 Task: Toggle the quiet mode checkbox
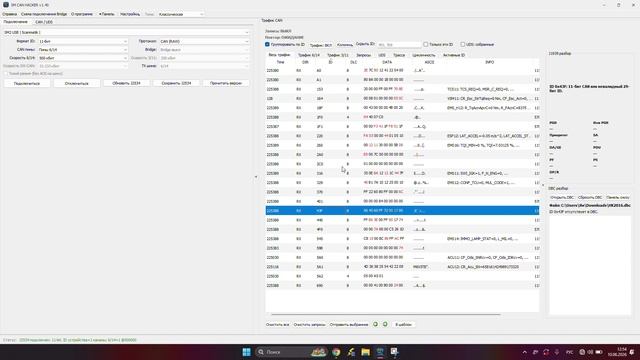tap(6, 73)
